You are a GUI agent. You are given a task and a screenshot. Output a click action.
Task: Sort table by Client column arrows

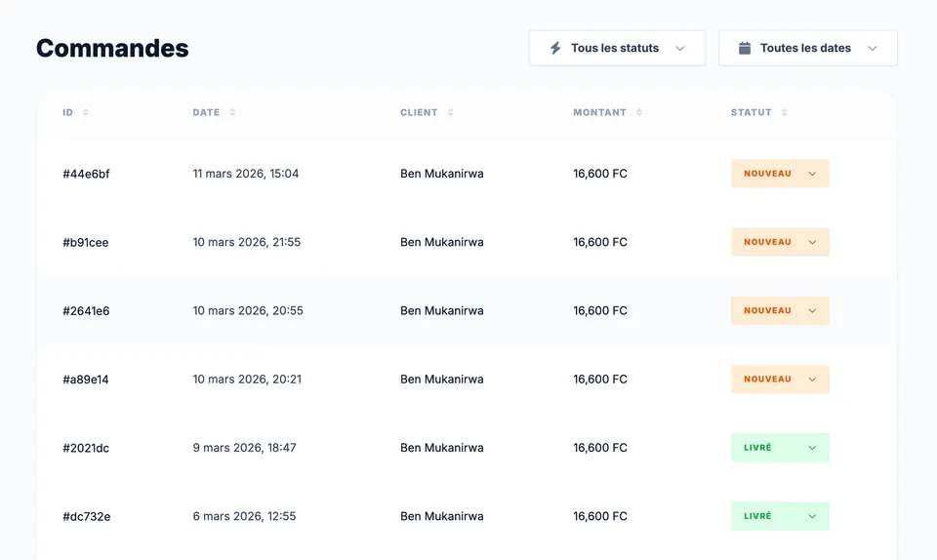tap(451, 112)
